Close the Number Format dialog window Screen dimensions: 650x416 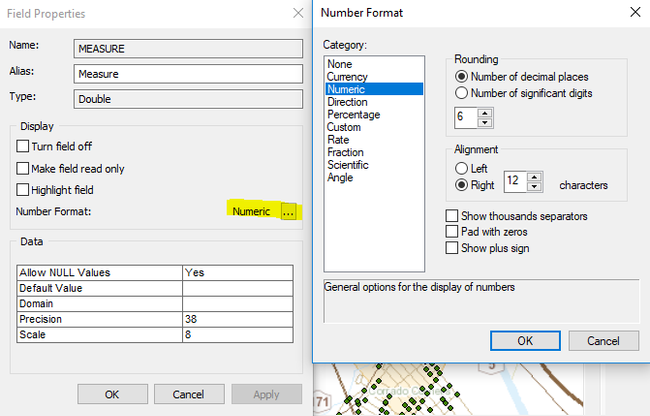[x=632, y=13]
